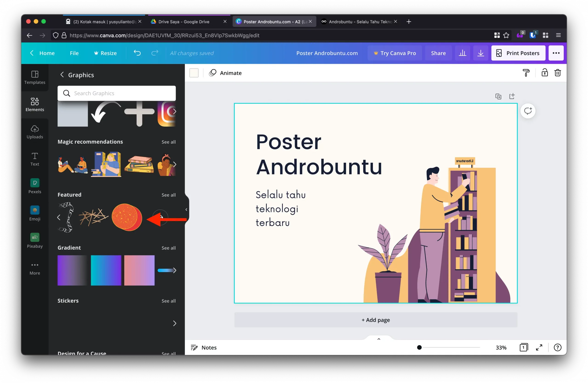Open the File menu
Screen dimensions: 588x383
(x=74, y=53)
